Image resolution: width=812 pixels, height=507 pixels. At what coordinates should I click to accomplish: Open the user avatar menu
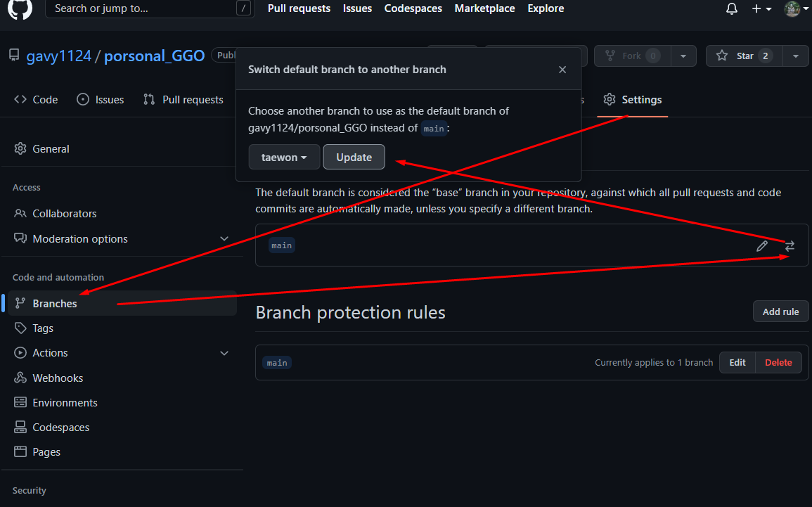tap(796, 9)
